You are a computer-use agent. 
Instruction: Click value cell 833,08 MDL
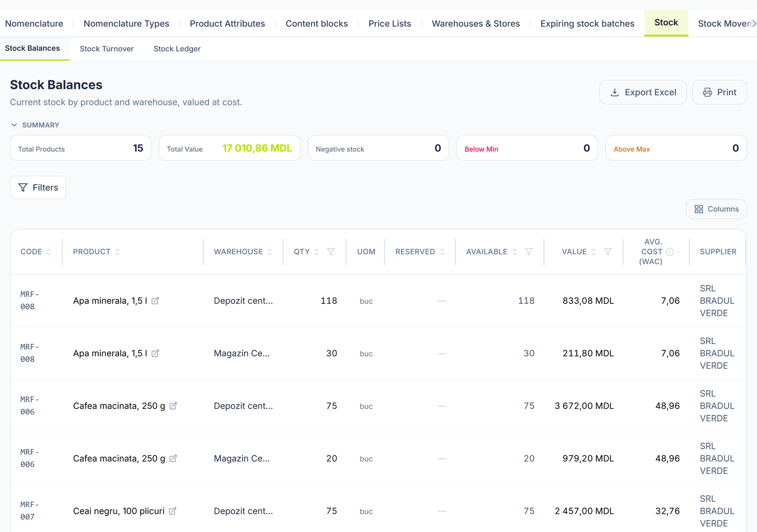pyautogui.click(x=588, y=301)
